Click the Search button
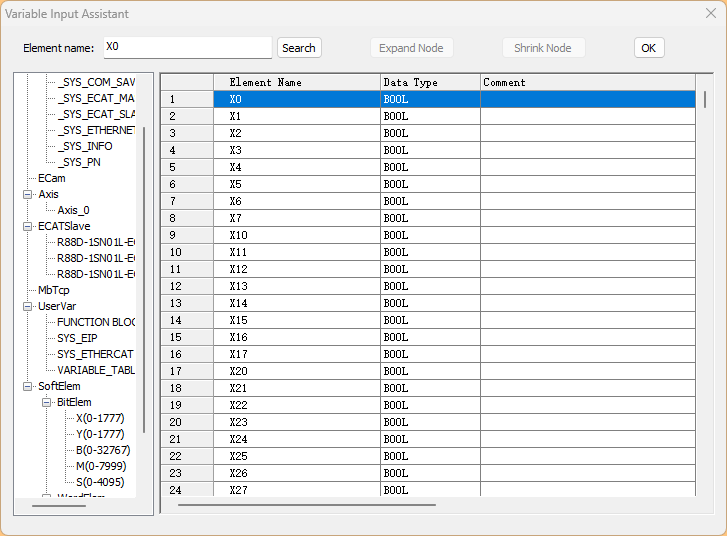727x536 pixels. click(299, 48)
